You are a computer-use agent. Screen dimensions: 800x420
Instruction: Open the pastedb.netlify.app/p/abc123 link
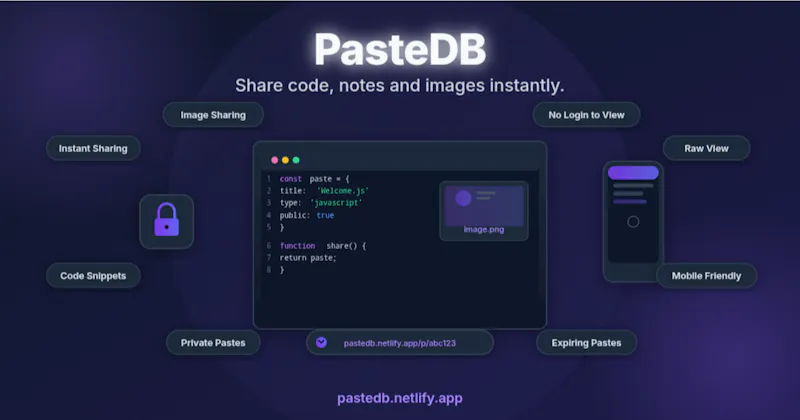pos(399,343)
